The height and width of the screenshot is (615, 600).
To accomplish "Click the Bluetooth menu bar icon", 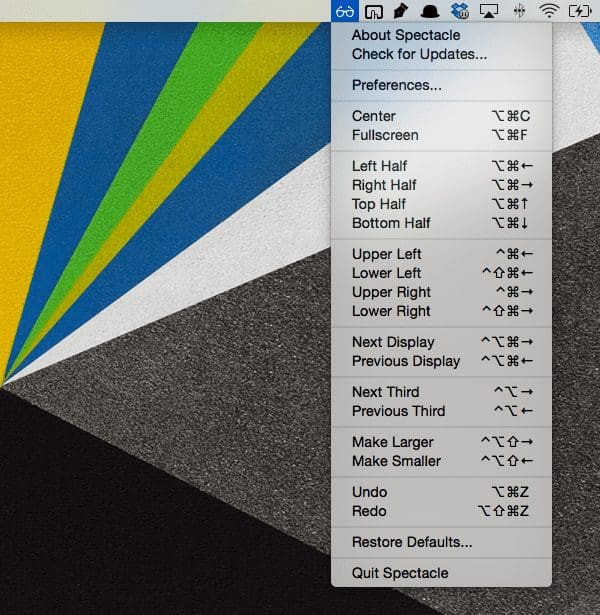I will click(519, 11).
